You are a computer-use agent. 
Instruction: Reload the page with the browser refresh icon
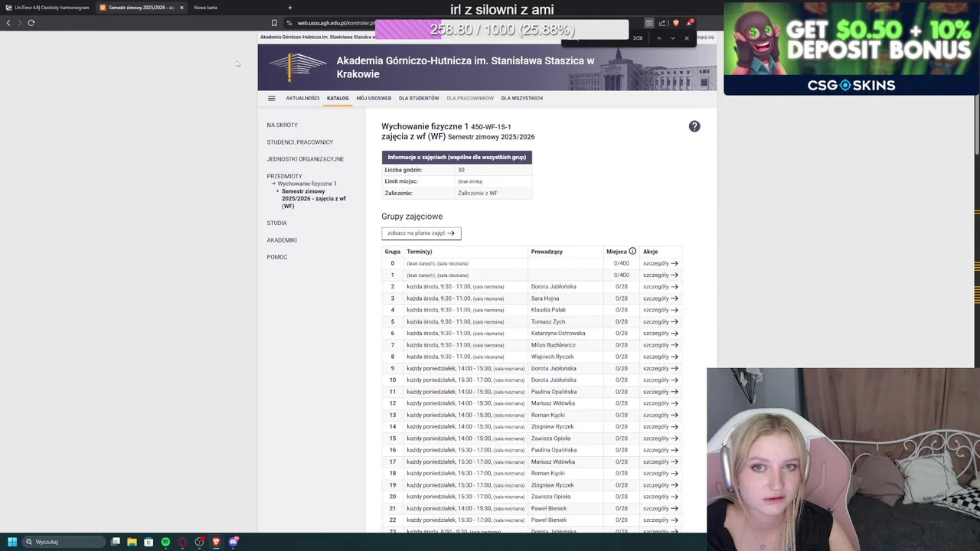pyautogui.click(x=31, y=23)
